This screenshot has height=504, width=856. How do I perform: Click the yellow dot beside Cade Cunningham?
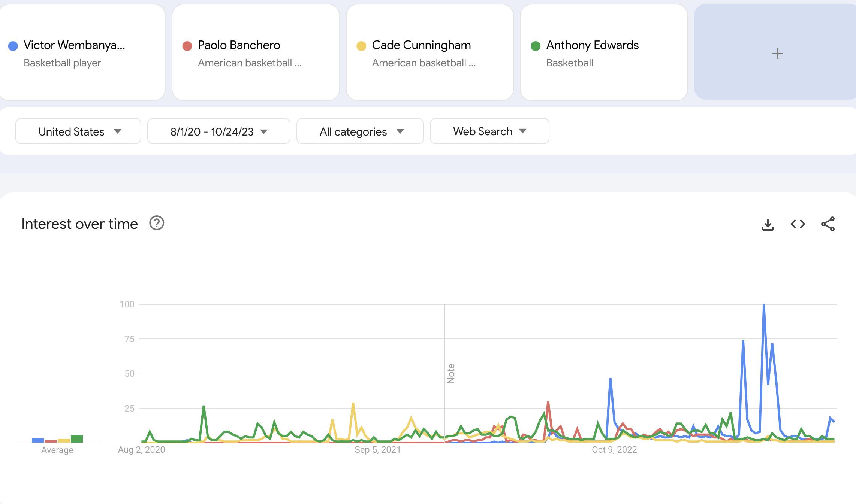(361, 46)
